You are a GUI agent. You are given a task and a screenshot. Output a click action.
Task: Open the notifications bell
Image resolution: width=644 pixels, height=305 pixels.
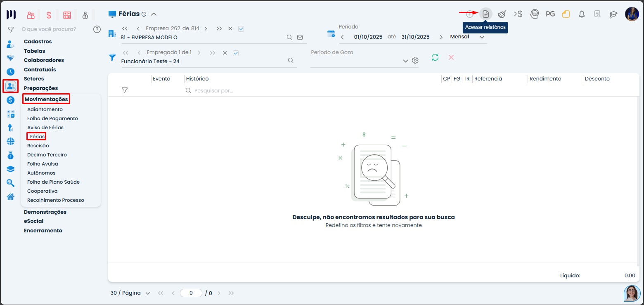(x=582, y=14)
